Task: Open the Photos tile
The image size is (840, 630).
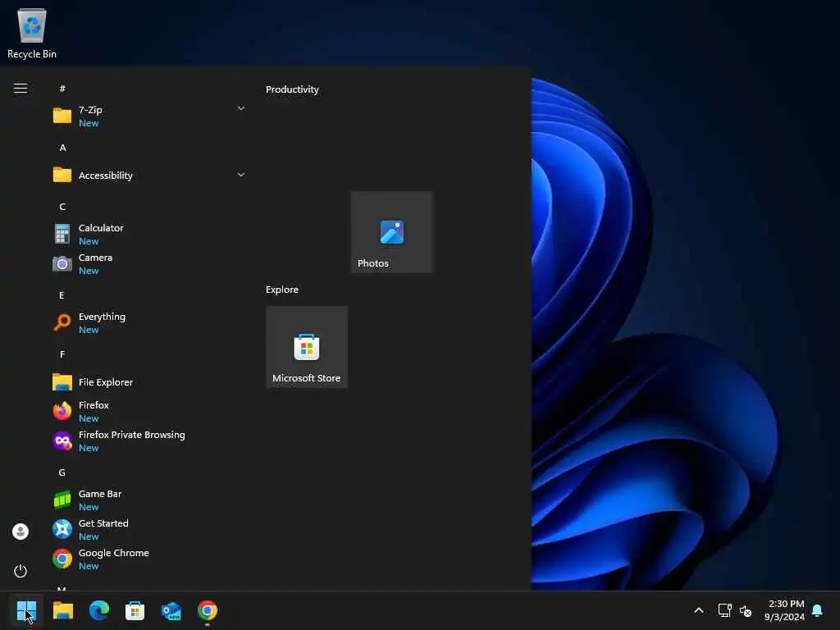Action: click(x=392, y=232)
